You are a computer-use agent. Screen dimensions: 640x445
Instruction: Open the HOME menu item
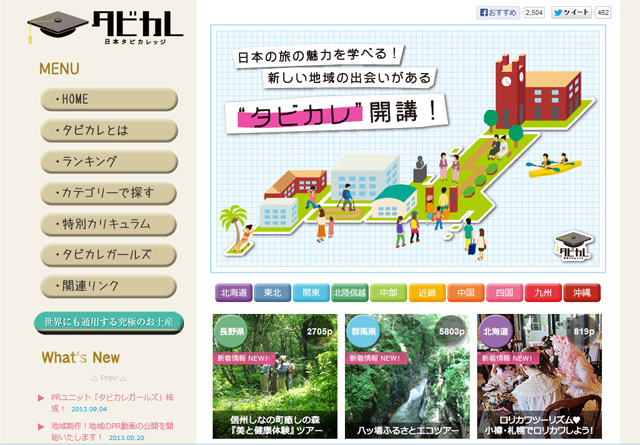point(109,99)
